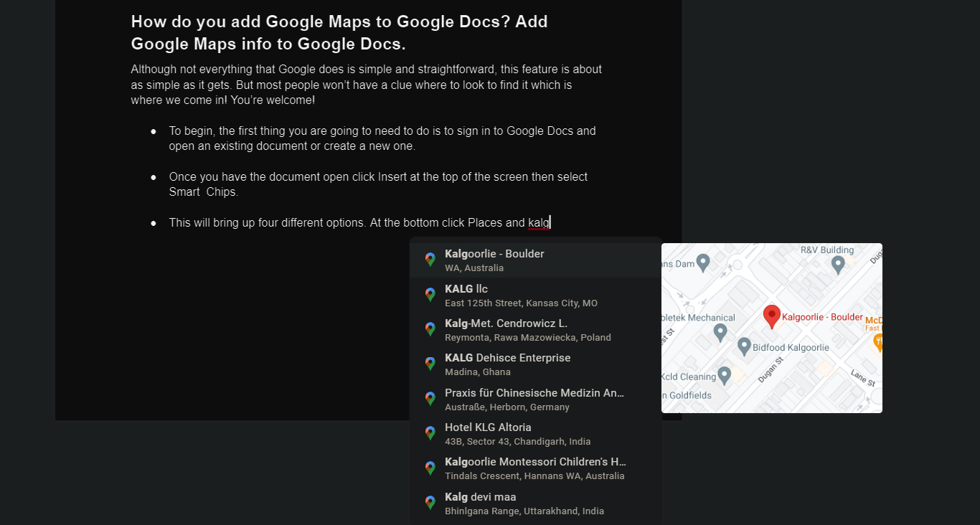Click the Kcld Cleaning label text on map
Screen dimensions: 980x525
point(689,377)
